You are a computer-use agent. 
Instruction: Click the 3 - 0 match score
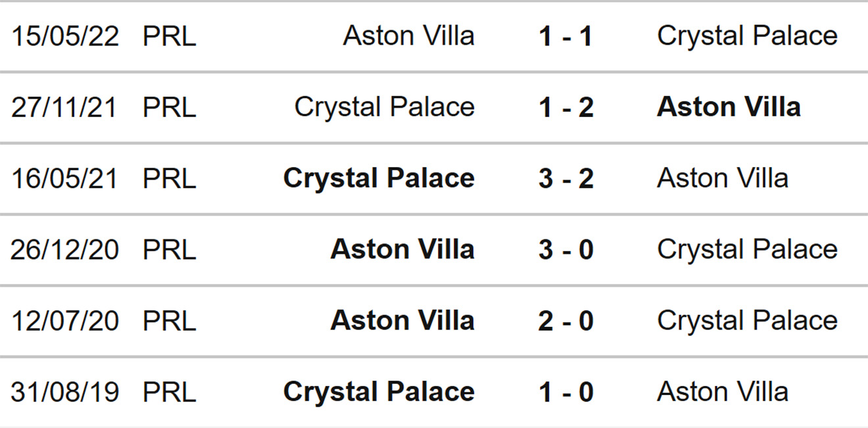tap(566, 250)
